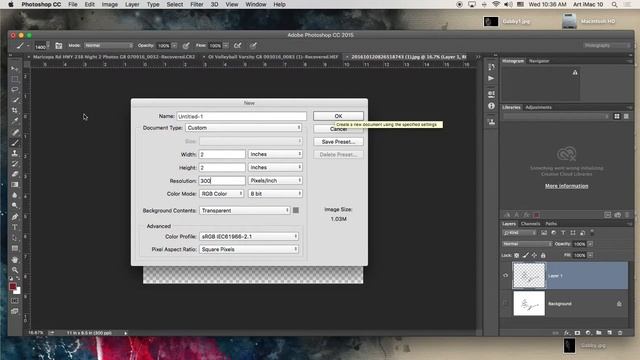This screenshot has width=640, height=360.
Task: Open Color Mode RGB Color dropdown
Action: click(x=222, y=193)
